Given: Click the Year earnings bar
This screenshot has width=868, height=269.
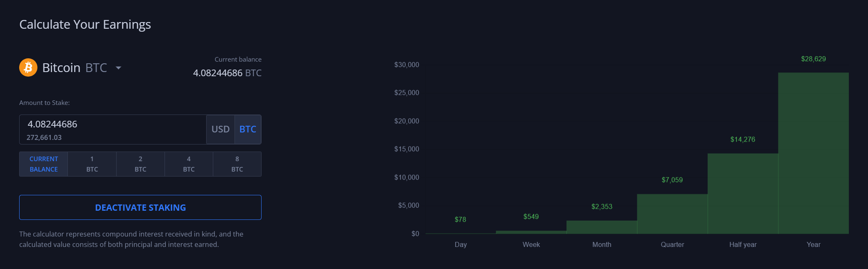Looking at the screenshot, I should click(813, 153).
